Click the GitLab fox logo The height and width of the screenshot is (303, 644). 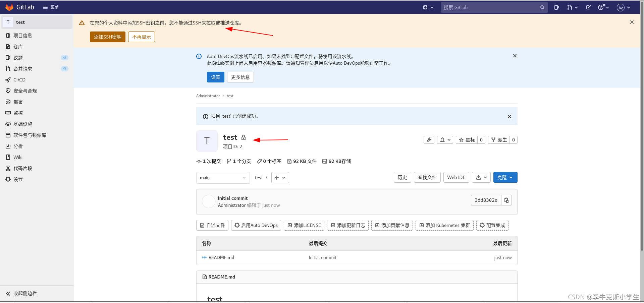[9, 7]
